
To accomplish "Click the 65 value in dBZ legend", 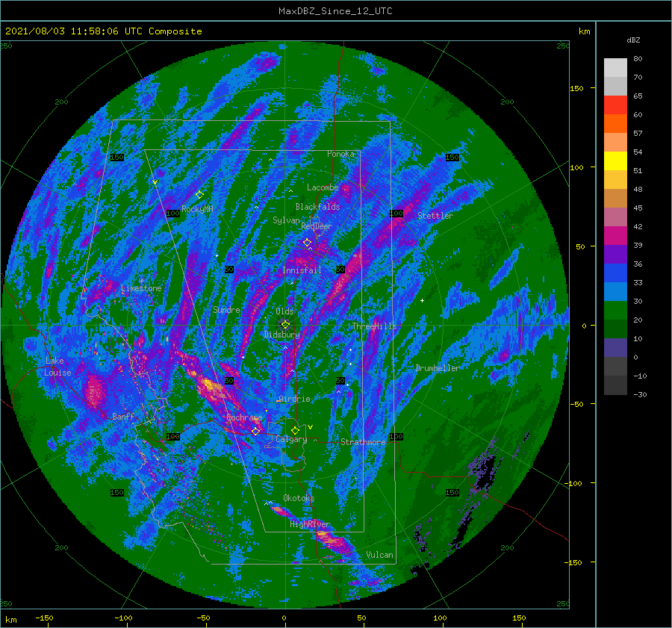I will click(638, 96).
